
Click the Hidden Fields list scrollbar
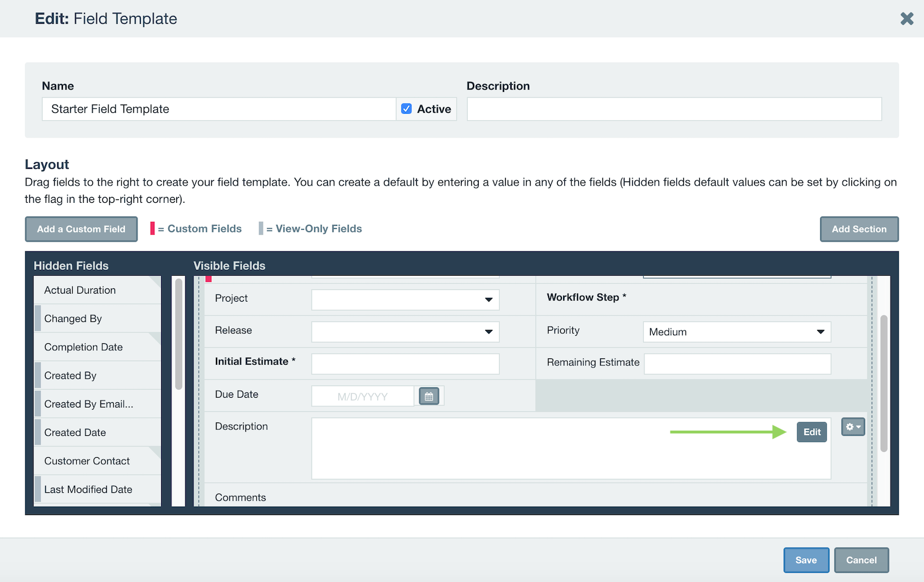pos(178,334)
